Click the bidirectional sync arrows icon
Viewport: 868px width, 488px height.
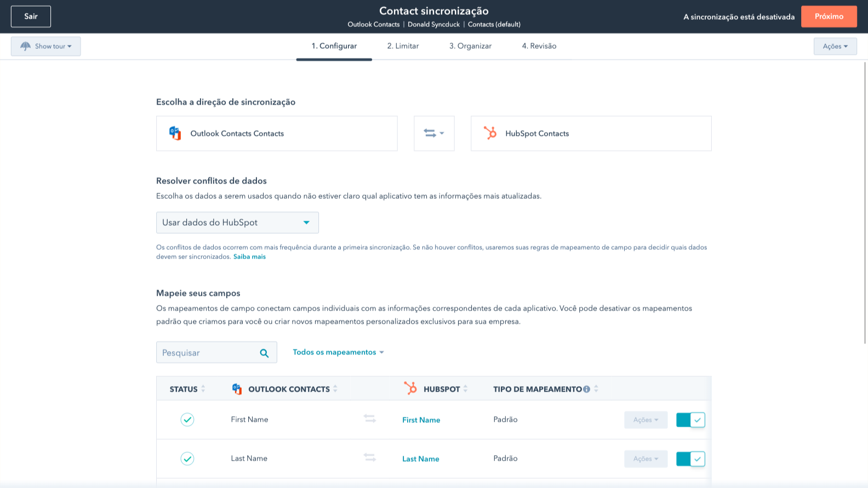click(x=430, y=133)
